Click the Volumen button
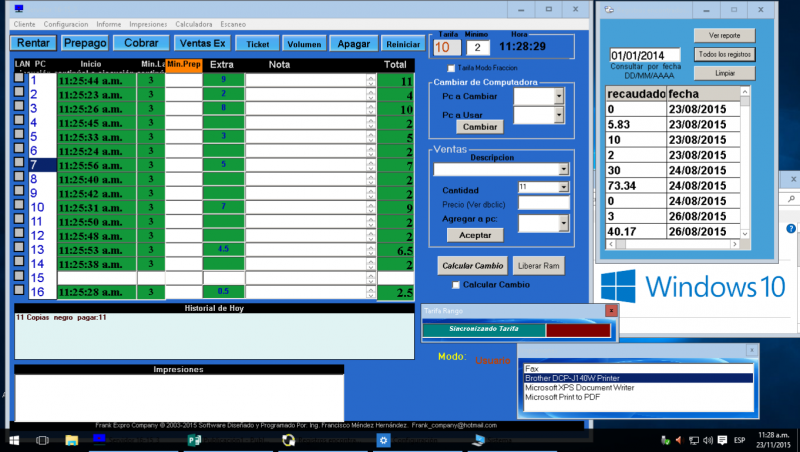Image resolution: width=800 pixels, height=452 pixels. 304,44
